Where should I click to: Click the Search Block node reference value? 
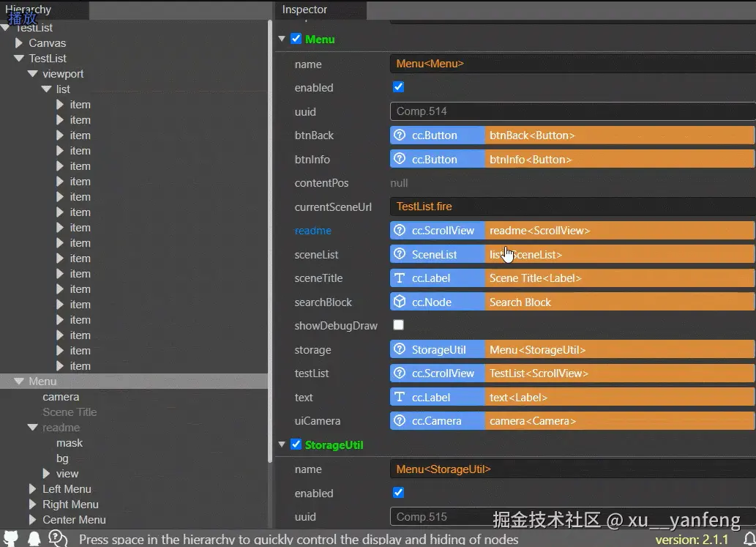[620, 302]
